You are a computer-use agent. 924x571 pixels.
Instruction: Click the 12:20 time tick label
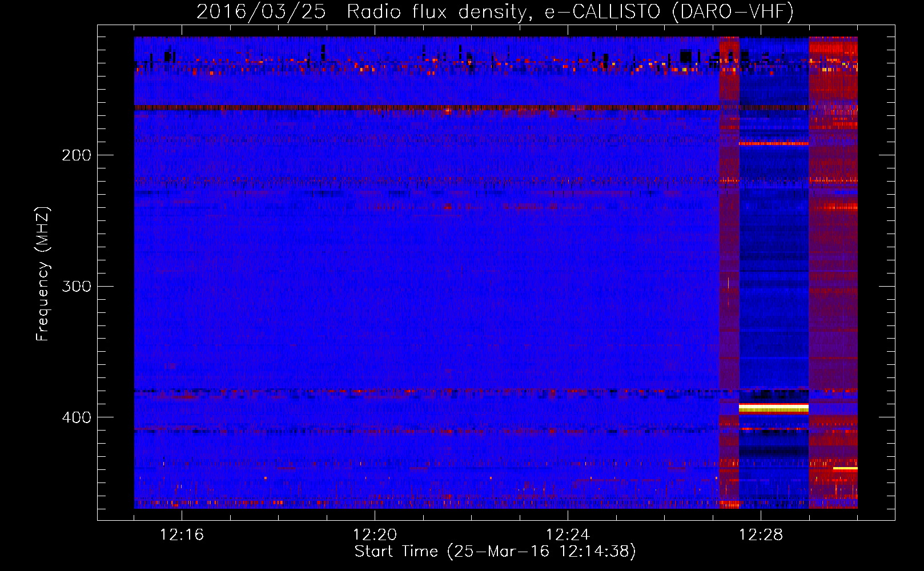[x=375, y=535]
